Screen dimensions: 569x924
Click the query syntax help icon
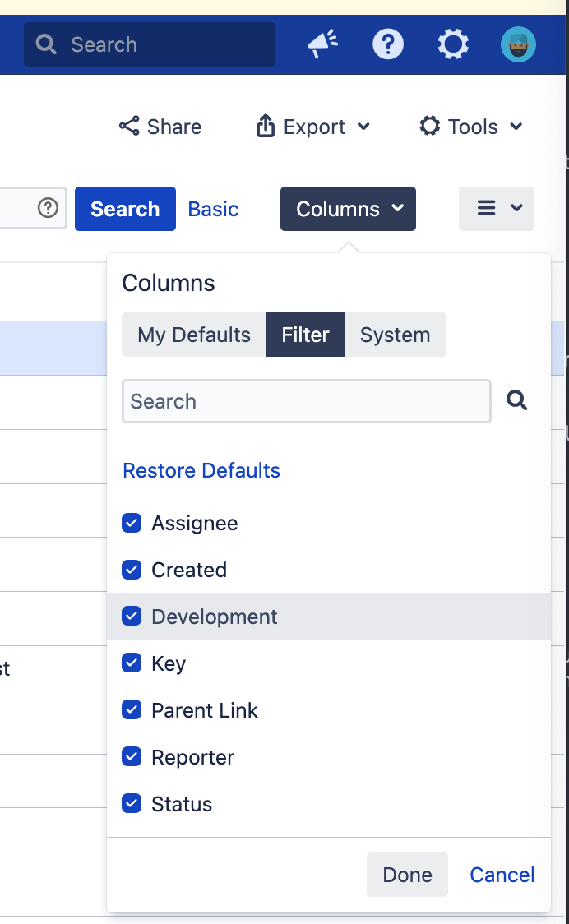49,209
